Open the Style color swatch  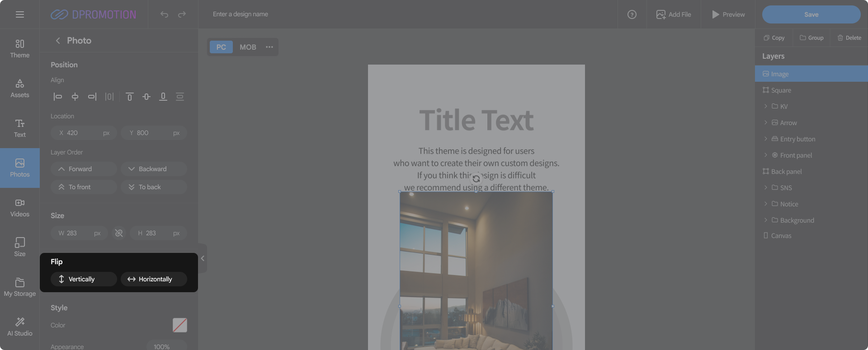coord(180,325)
